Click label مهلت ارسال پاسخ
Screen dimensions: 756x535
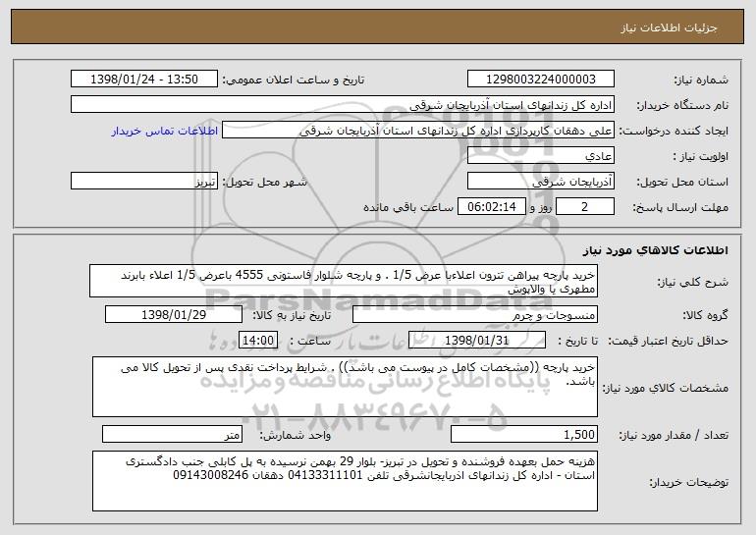click(680, 208)
